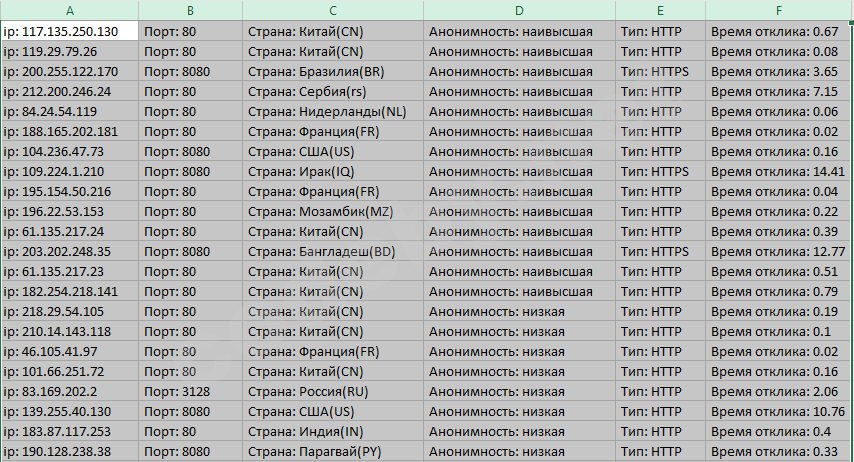Select column A header
This screenshot has height=462, width=854.
click(69, 10)
